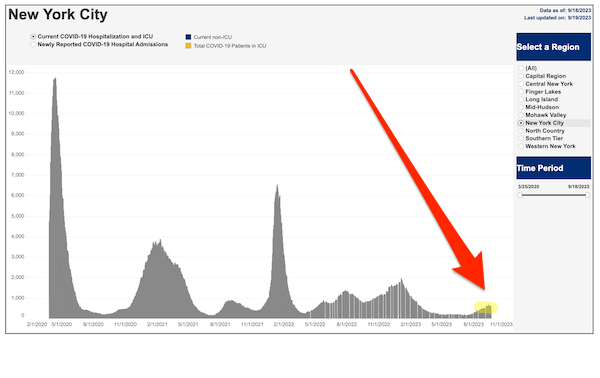Click the 'Data as of: 9/18/2023' text
The height and width of the screenshot is (378, 600).
click(565, 11)
